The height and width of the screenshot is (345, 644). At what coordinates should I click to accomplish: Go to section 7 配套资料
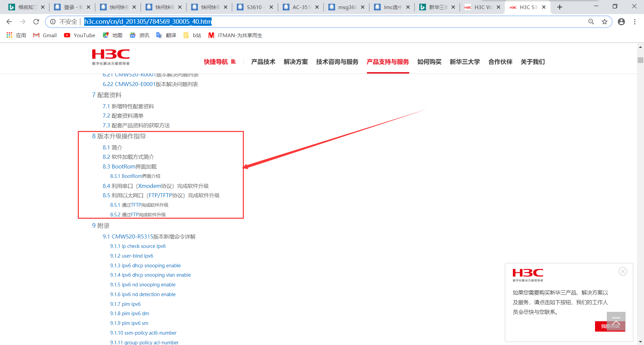click(x=107, y=95)
